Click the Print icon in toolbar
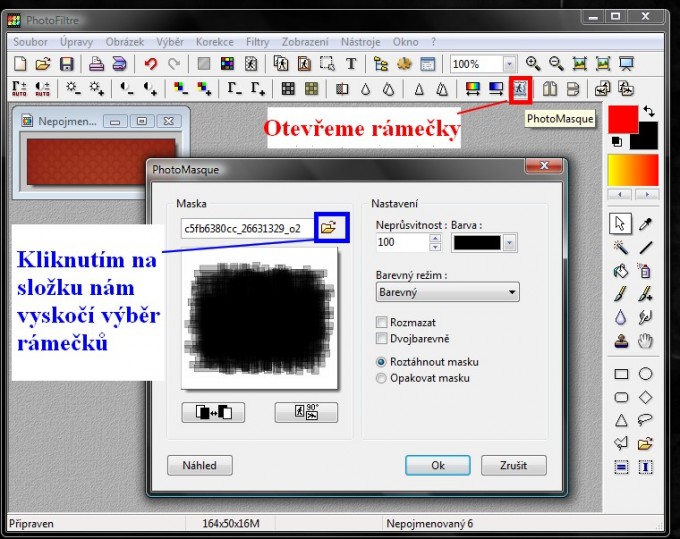The image size is (680, 539). click(x=96, y=64)
